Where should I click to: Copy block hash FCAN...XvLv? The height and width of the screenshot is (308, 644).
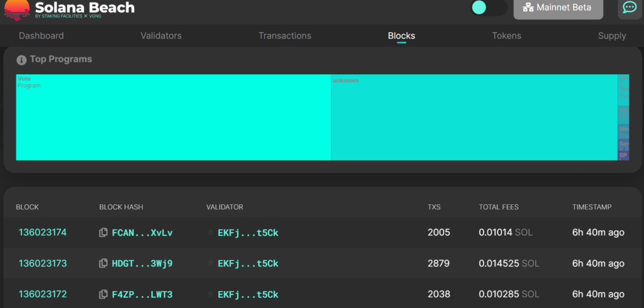point(103,233)
